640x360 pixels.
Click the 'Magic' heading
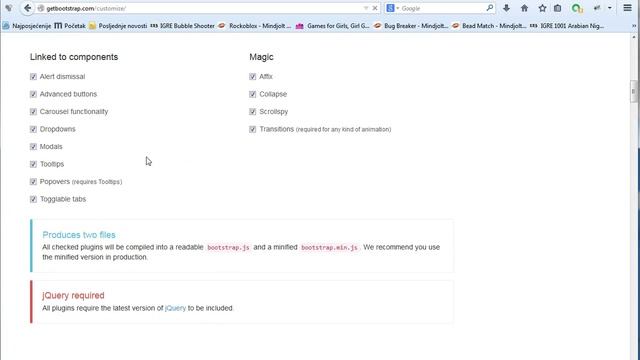pos(261,57)
